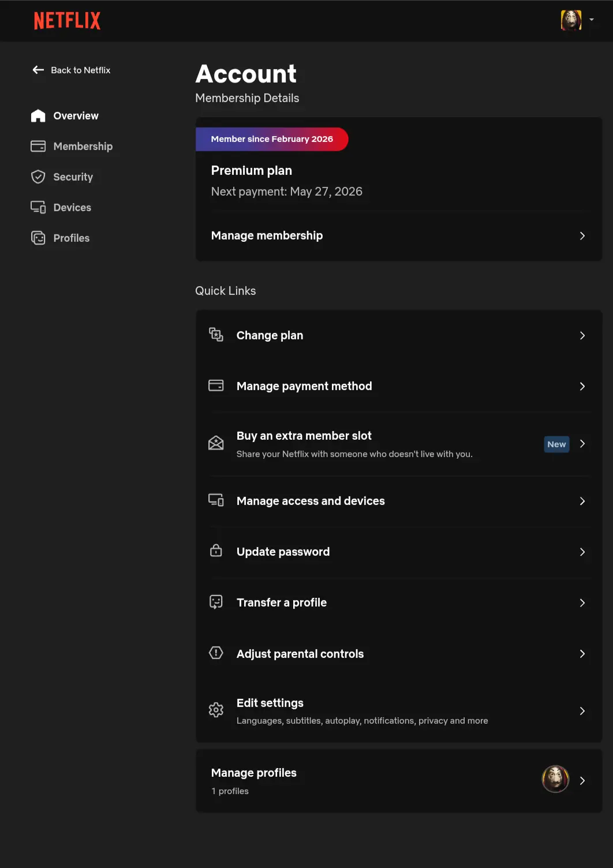Click the gear icon beside Edit settings
This screenshot has height=868, width=613.
pos(216,710)
